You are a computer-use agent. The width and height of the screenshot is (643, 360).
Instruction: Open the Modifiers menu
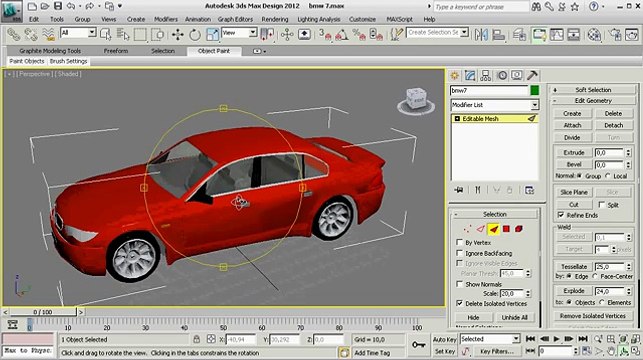(x=166, y=19)
